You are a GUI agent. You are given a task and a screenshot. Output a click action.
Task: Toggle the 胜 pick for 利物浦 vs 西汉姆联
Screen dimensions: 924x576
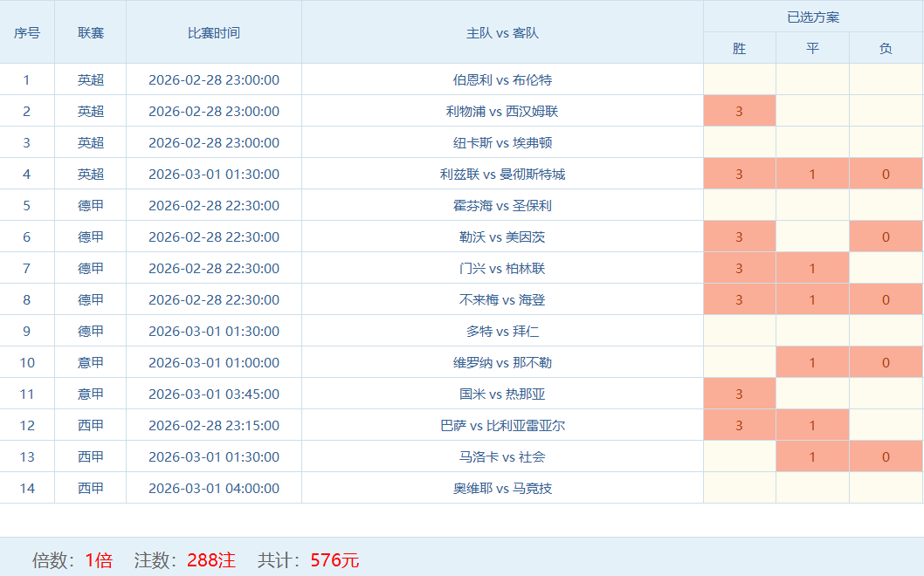click(x=739, y=111)
